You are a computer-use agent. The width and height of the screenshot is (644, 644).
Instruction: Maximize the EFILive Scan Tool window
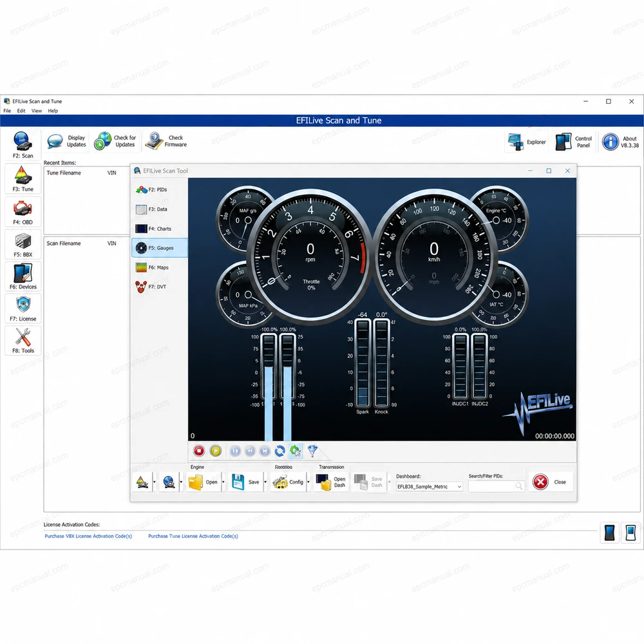(549, 171)
